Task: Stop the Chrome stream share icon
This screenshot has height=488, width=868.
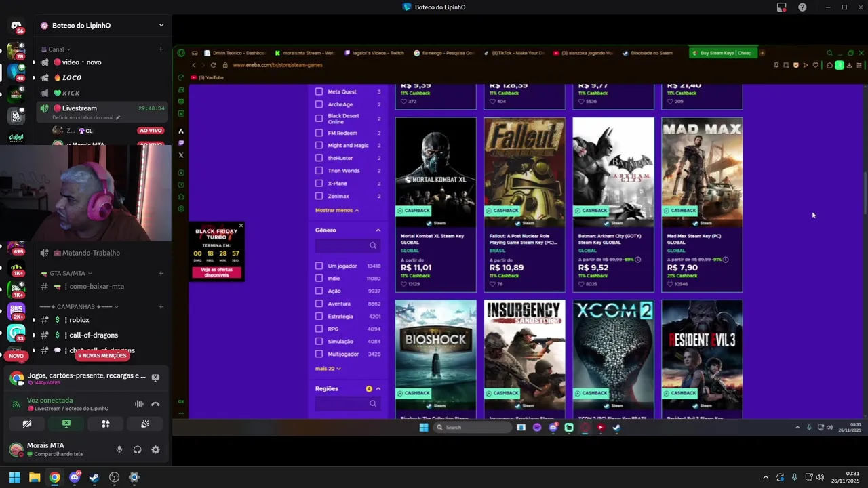Action: (x=155, y=378)
